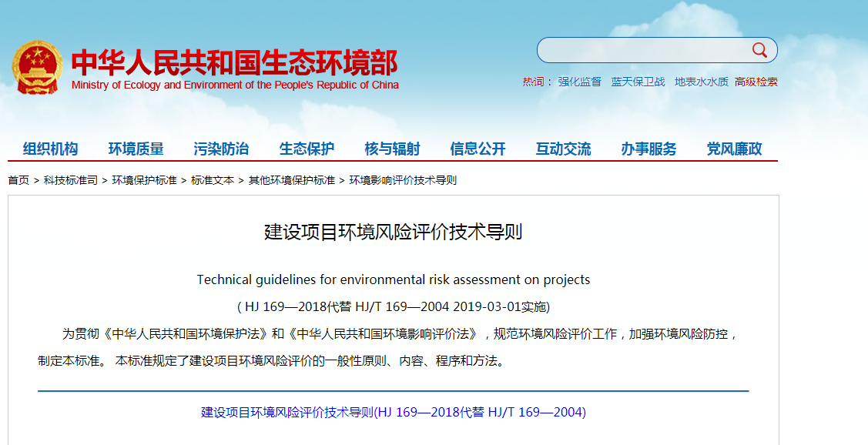Click the 地表水水质 hot keyword link
This screenshot has width=868, height=445.
point(701,82)
